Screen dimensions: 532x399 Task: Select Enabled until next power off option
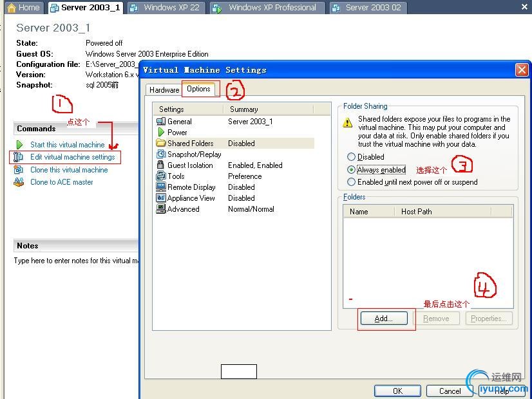(x=351, y=182)
